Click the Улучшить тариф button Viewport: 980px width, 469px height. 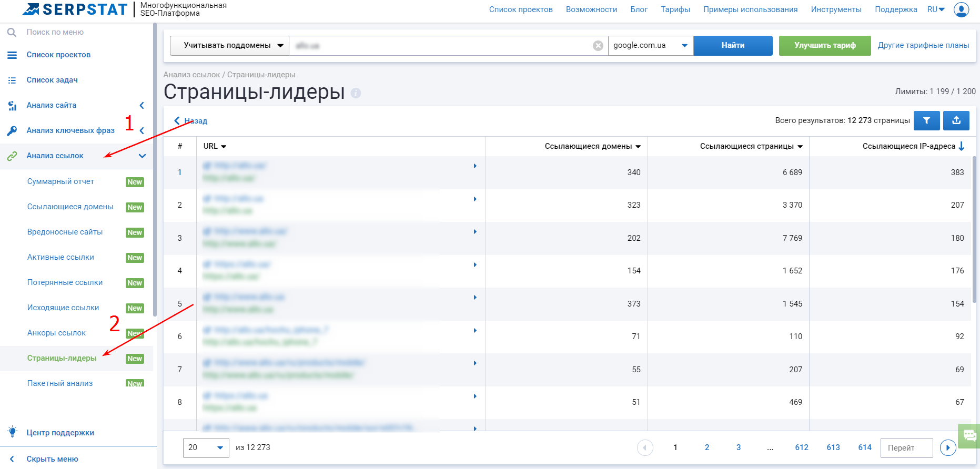(x=825, y=46)
